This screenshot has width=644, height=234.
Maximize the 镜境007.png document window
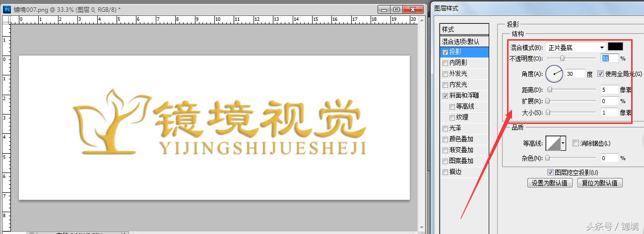(x=396, y=9)
